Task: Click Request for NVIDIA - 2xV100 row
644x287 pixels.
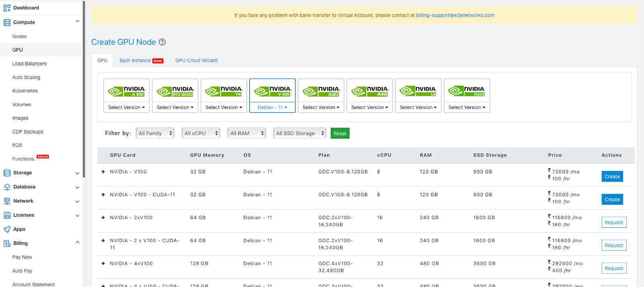Action: pos(614,223)
